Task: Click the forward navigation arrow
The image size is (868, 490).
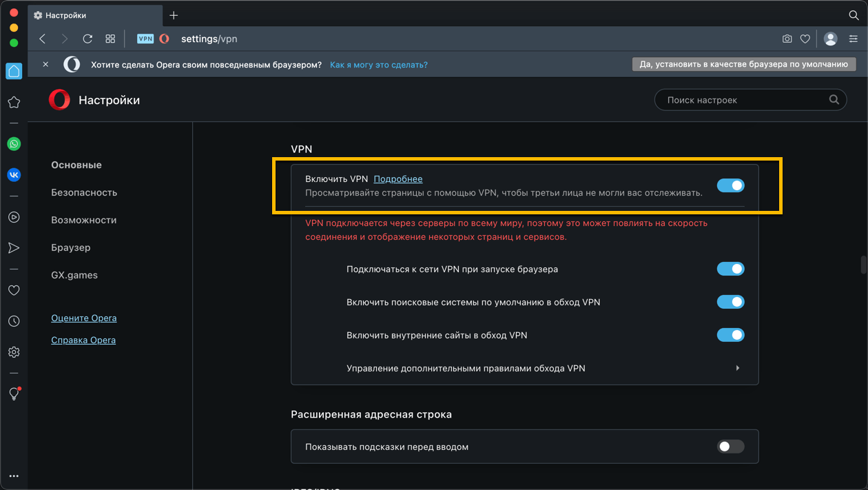Action: (65, 39)
